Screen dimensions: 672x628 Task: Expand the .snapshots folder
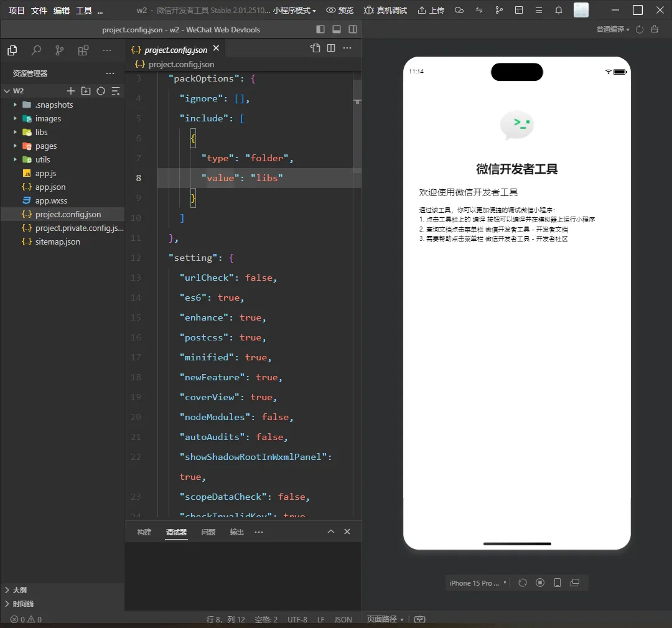click(16, 105)
